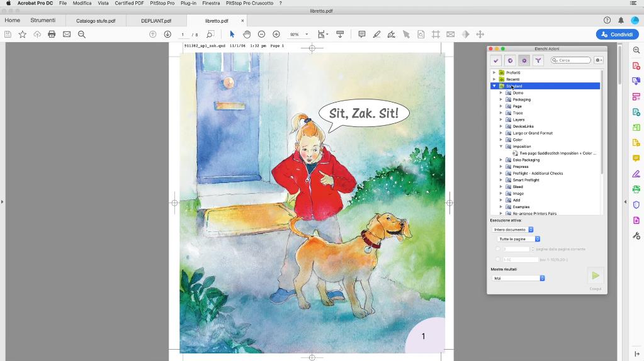Select the Hand pan tool
Screen dimensions: 644x361
pos(246,35)
